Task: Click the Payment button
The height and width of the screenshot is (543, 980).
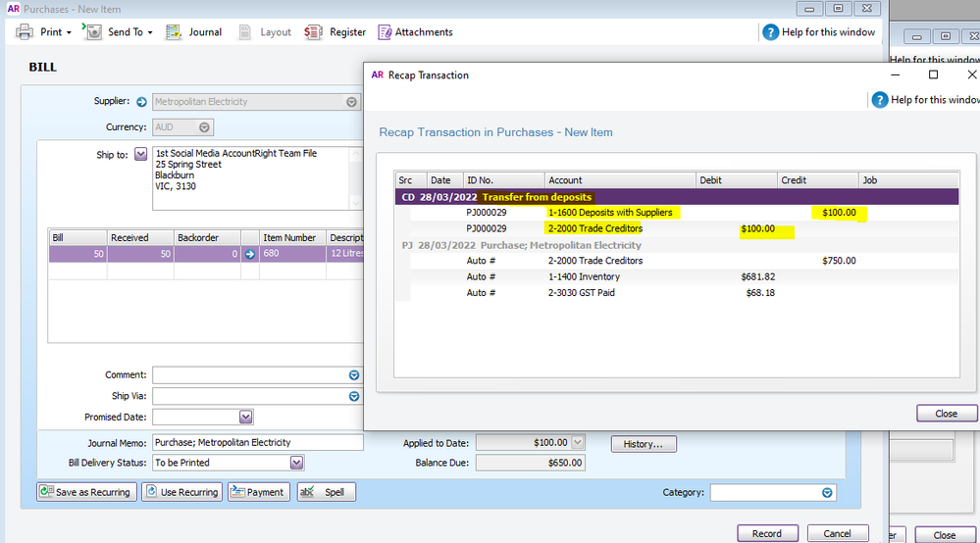Action: tap(257, 492)
